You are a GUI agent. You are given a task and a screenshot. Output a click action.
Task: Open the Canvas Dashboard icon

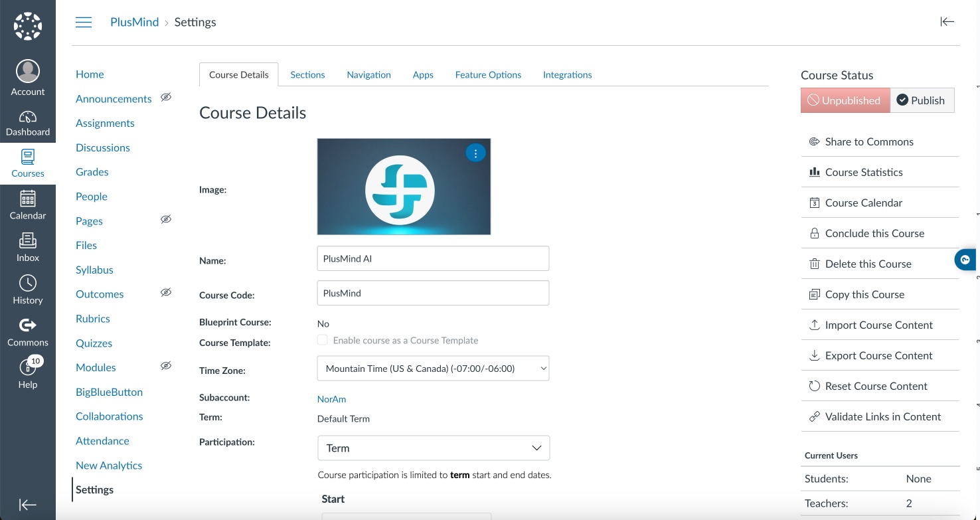[x=28, y=123]
